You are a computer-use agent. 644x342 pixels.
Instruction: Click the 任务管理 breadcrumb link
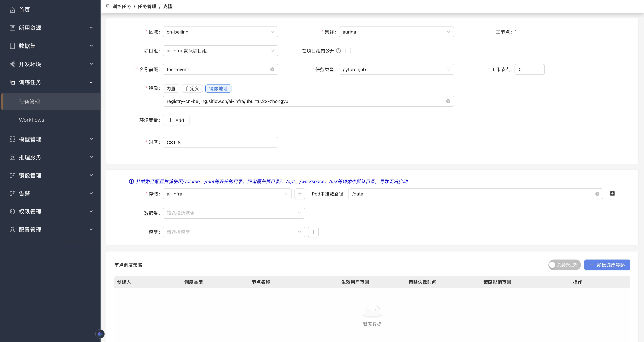pos(147,7)
